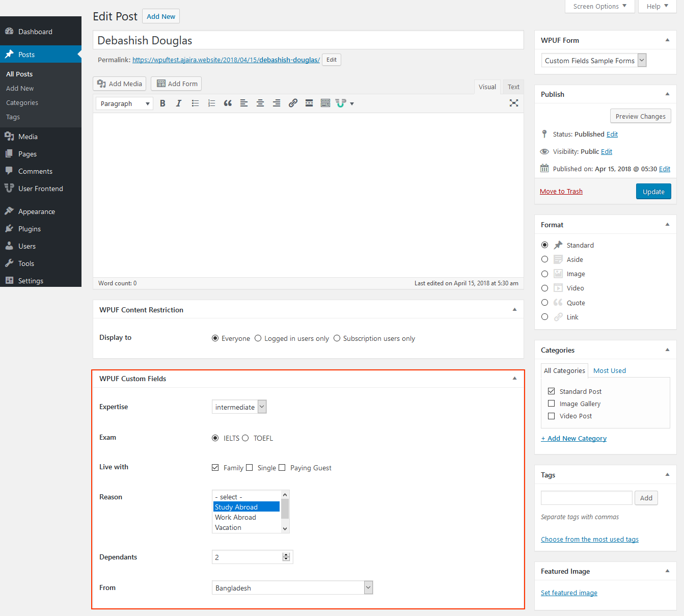Open the Custom Fields Sample Forms dropdown
This screenshot has height=616, width=684.
click(594, 61)
